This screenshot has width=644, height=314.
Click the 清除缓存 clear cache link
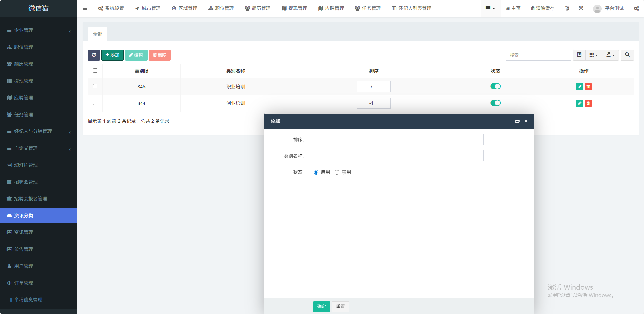[x=543, y=8]
